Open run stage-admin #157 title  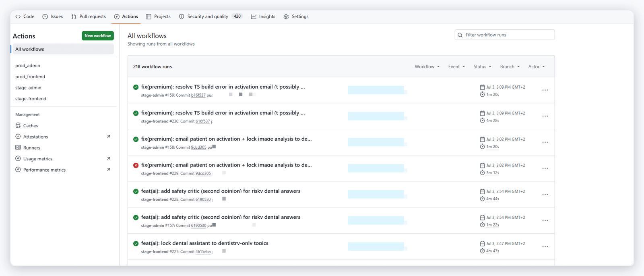[221, 217]
